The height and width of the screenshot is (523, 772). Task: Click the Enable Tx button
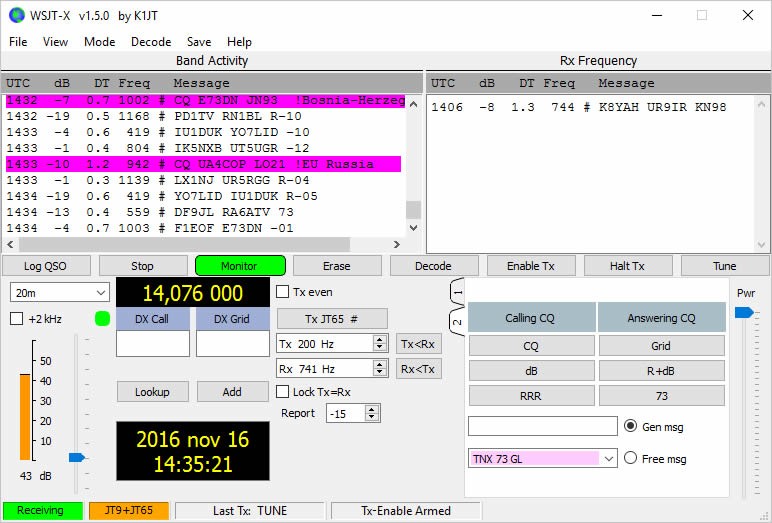[x=531, y=266]
